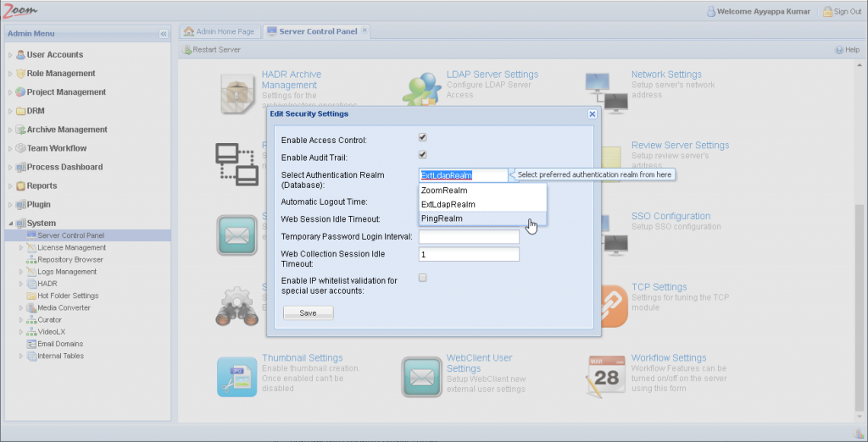Click the Help question mark icon

pyautogui.click(x=839, y=50)
